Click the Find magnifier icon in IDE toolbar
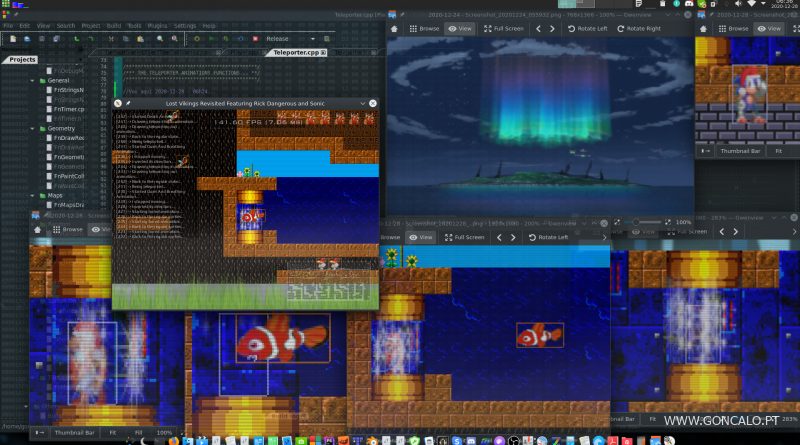 pos(160,39)
